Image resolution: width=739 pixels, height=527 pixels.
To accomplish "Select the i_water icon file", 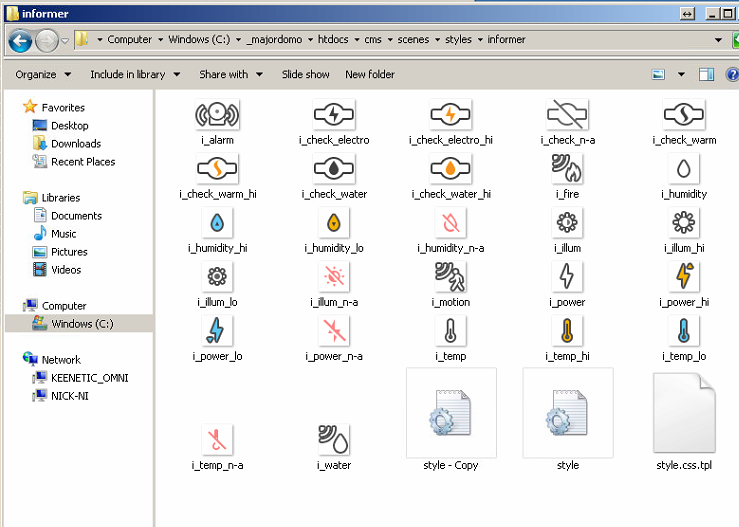I will pyautogui.click(x=334, y=440).
